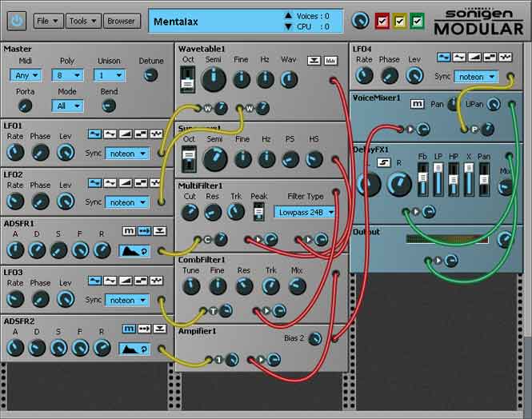Click next preset up arrow
This screenshot has width=532, height=419.
[288, 16]
